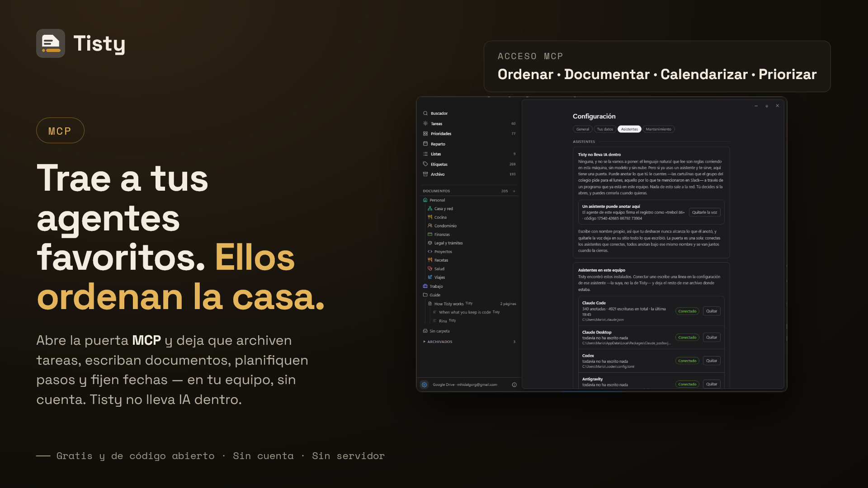This screenshot has width=868, height=488.
Task: Click the MCP pill badge
Action: [60, 131]
